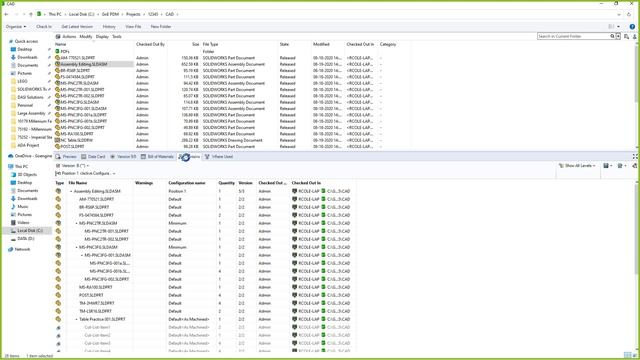Click the open in Explorer icon next to search box
This screenshot has width=640, height=360.
[627, 36]
